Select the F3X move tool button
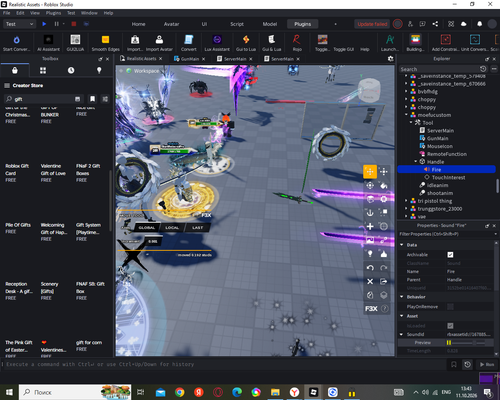Viewport: 500px width, 400px height. tap(370, 172)
